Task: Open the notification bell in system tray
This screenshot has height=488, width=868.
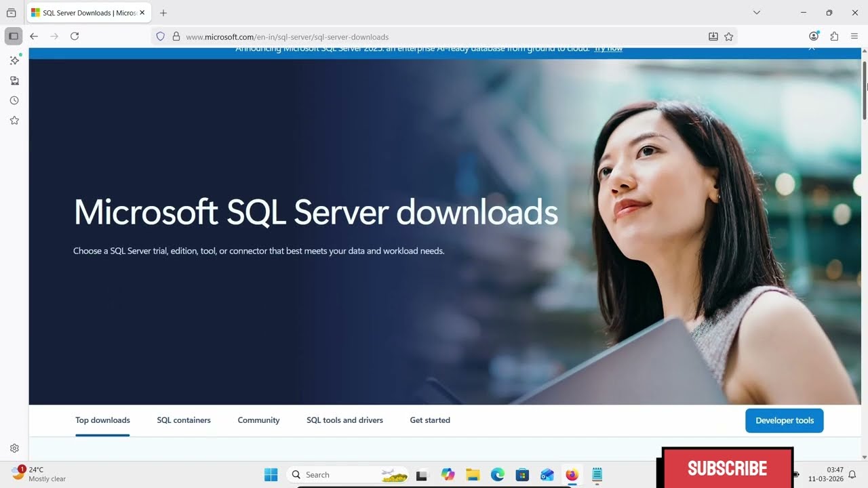Action: (x=852, y=474)
